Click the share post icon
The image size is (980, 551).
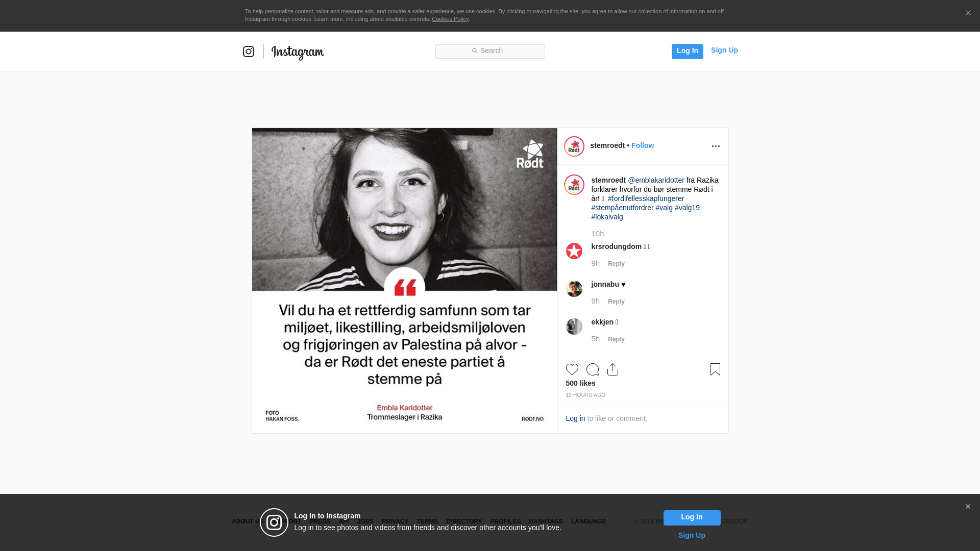tap(612, 369)
